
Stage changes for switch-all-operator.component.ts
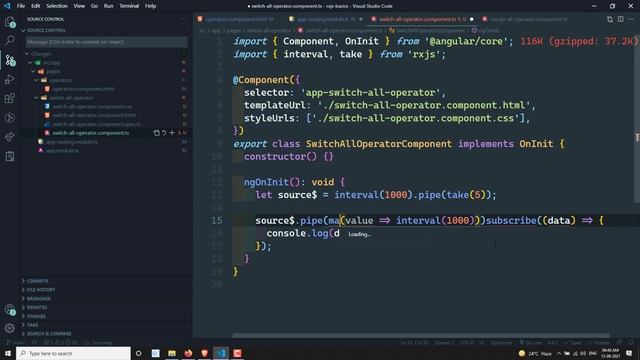pyautogui.click(x=172, y=133)
